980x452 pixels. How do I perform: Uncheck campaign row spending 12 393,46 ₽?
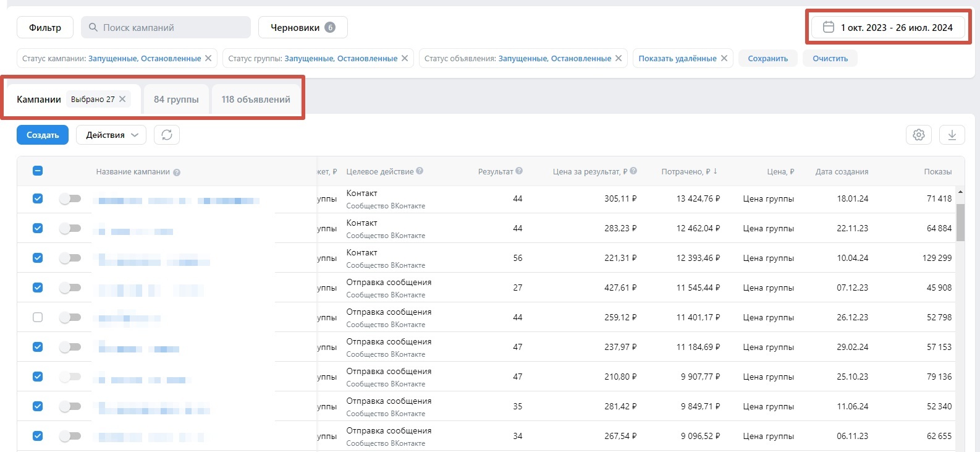[38, 258]
